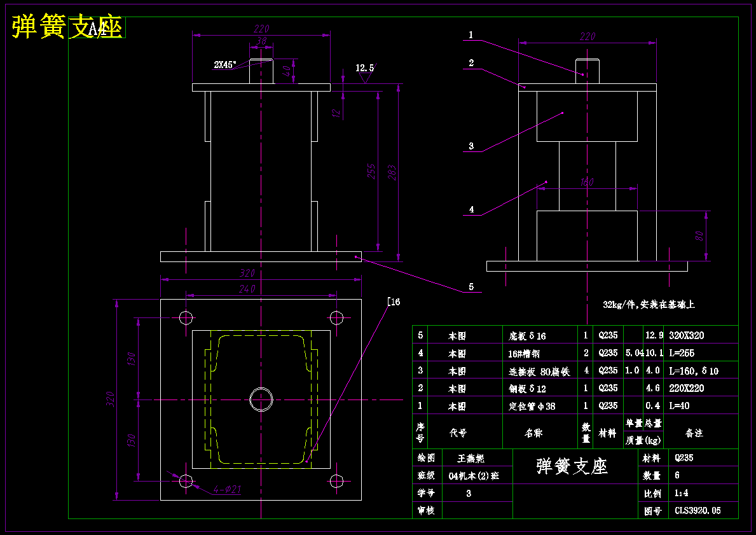Screen dimensions: 756x535
Task: Select the cell '连接板 80扁铁'
Action: (x=539, y=371)
